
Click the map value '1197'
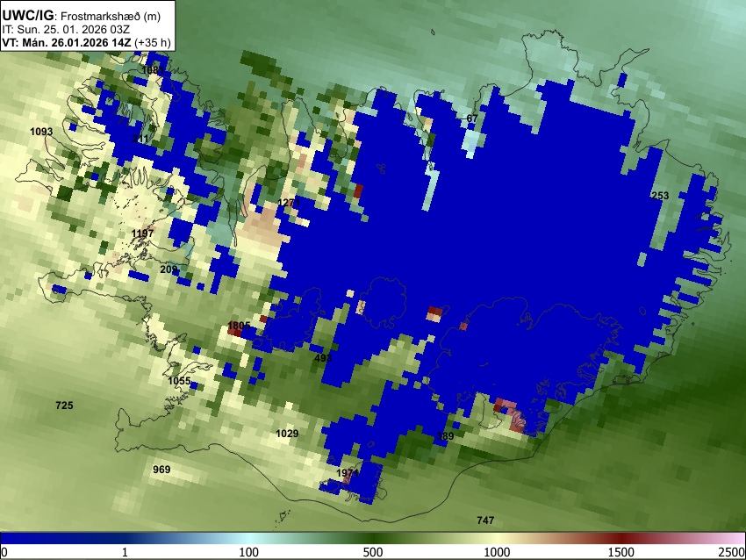[x=142, y=233]
